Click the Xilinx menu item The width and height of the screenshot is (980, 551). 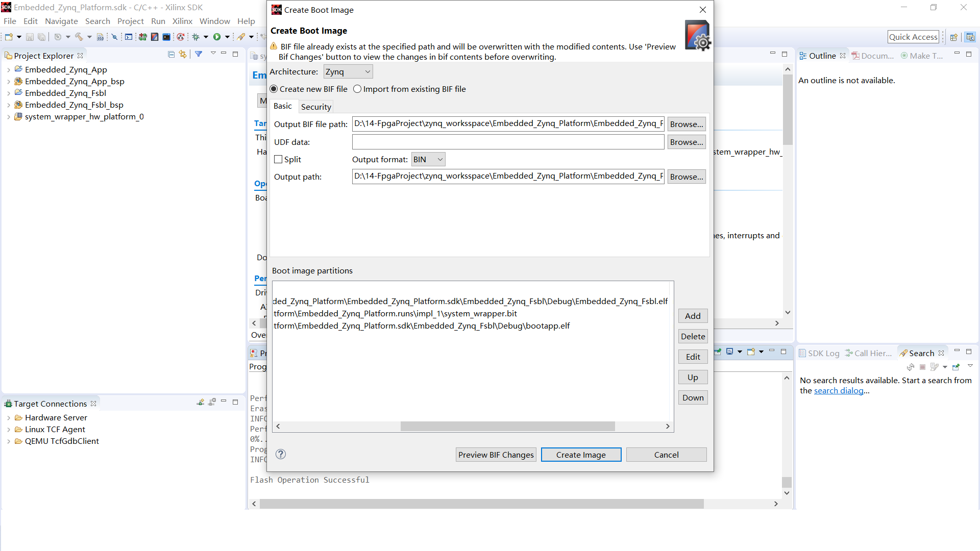[x=182, y=21]
